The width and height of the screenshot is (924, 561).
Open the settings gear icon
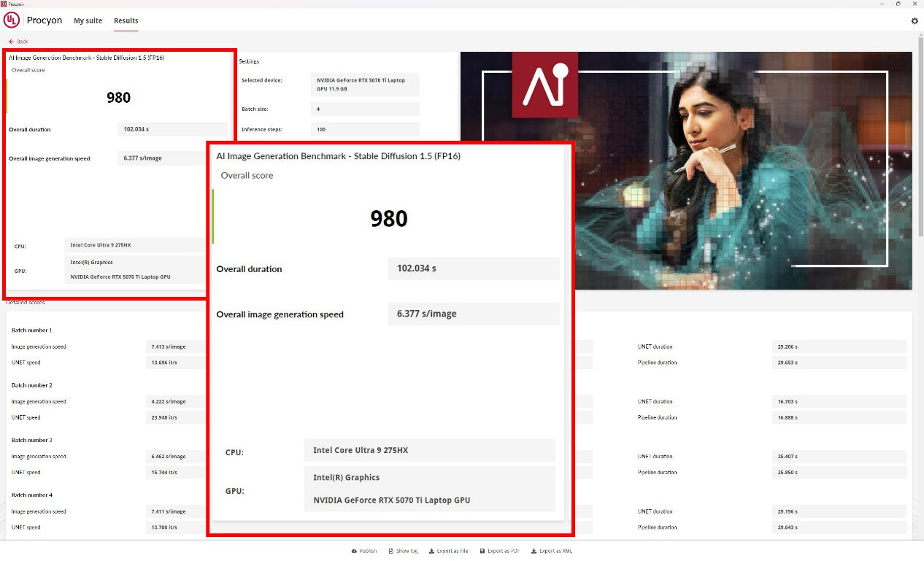[915, 21]
